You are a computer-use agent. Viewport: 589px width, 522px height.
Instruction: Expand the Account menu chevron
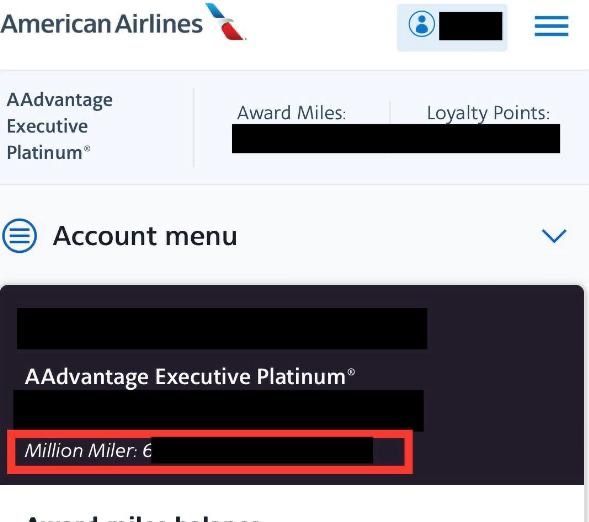554,235
